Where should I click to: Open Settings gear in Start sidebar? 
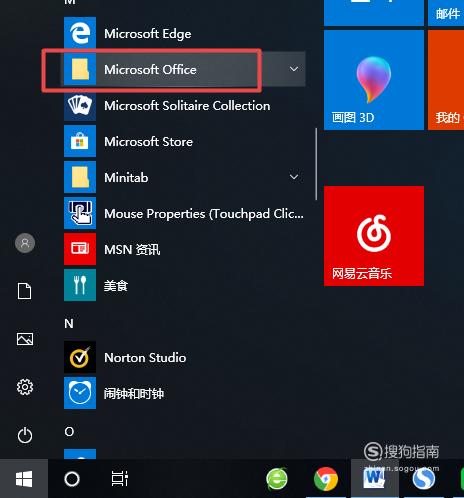25,387
